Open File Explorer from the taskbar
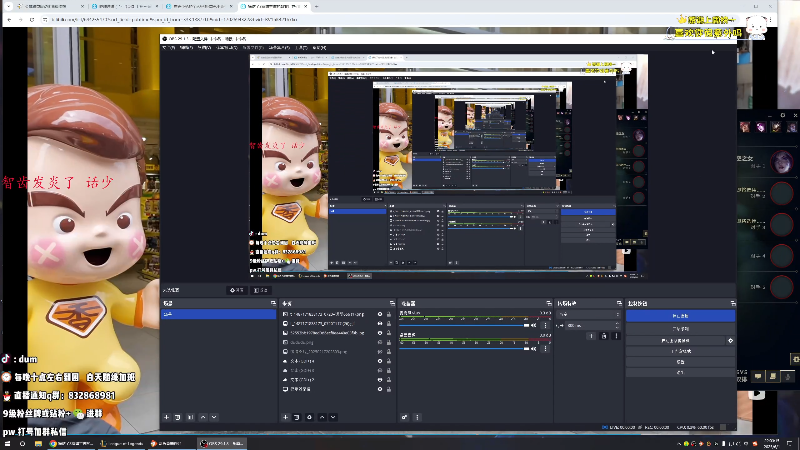This screenshot has width=800, height=450. [38, 444]
